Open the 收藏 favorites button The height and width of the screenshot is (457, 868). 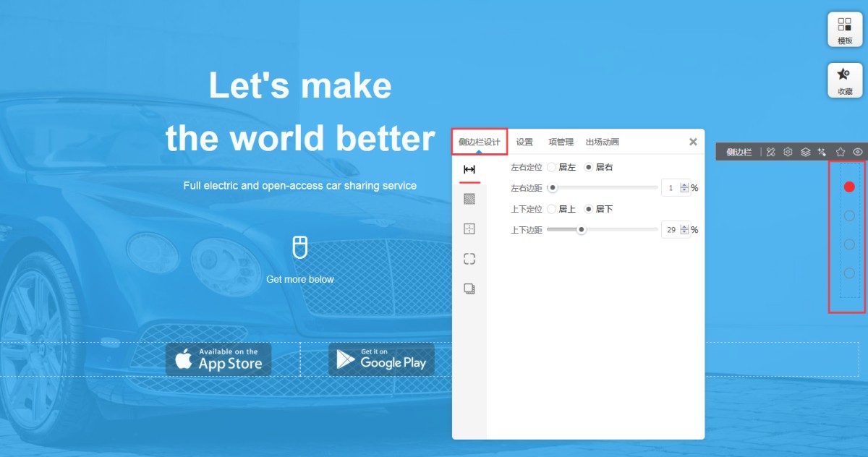coord(845,80)
